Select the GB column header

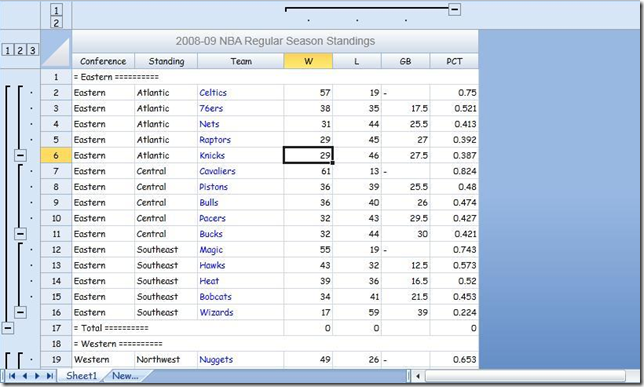(x=405, y=61)
